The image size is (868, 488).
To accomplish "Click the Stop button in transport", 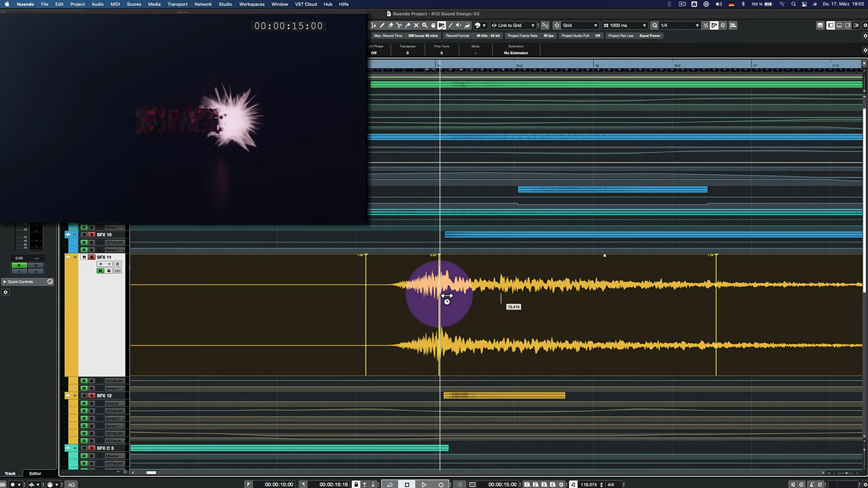I will tap(407, 484).
